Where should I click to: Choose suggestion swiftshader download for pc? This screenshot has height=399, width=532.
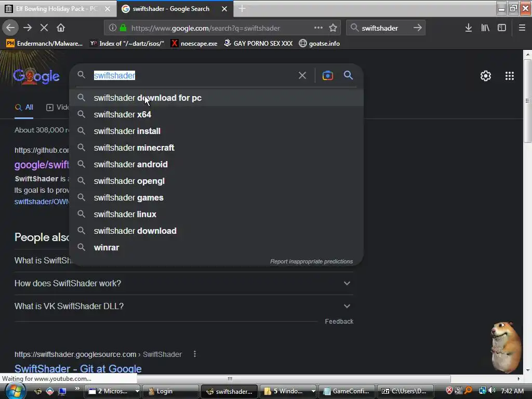(x=217, y=98)
